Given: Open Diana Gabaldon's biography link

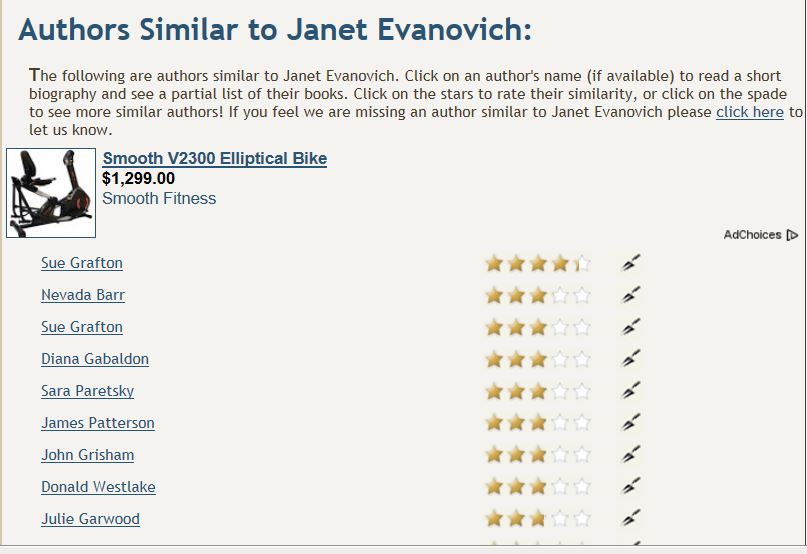Looking at the screenshot, I should (95, 359).
